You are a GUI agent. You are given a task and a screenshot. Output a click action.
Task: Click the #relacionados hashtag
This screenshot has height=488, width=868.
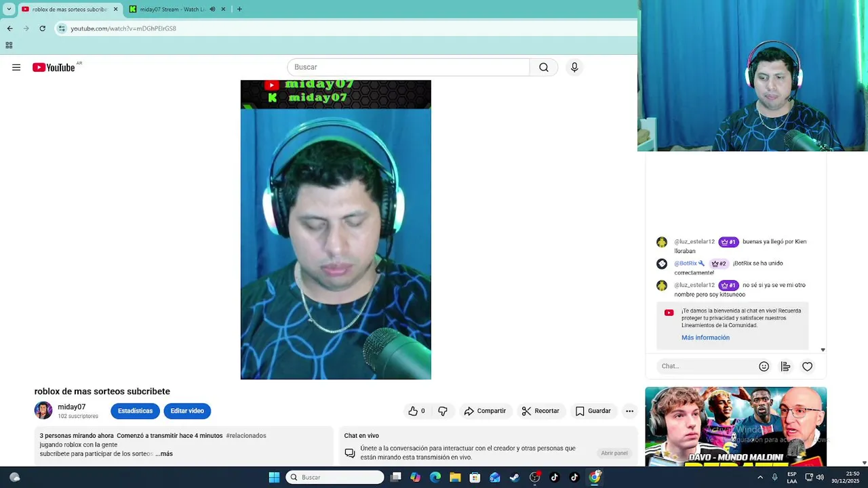point(246,436)
